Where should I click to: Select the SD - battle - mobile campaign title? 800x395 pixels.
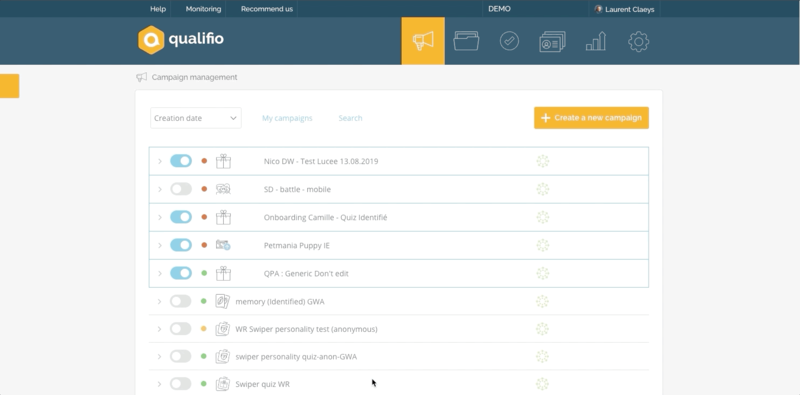pyautogui.click(x=297, y=189)
